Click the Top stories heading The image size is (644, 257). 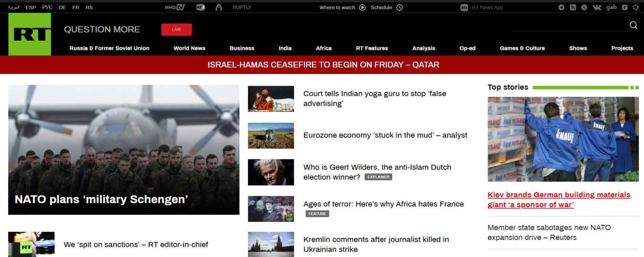coord(508,87)
